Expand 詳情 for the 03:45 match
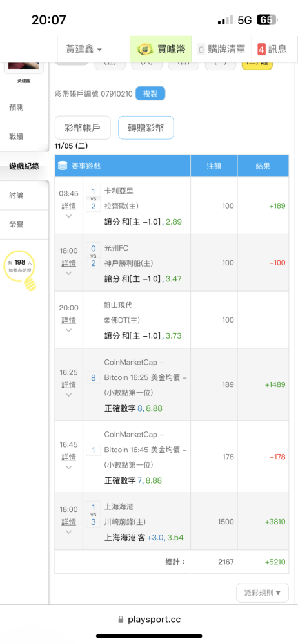 [69, 206]
